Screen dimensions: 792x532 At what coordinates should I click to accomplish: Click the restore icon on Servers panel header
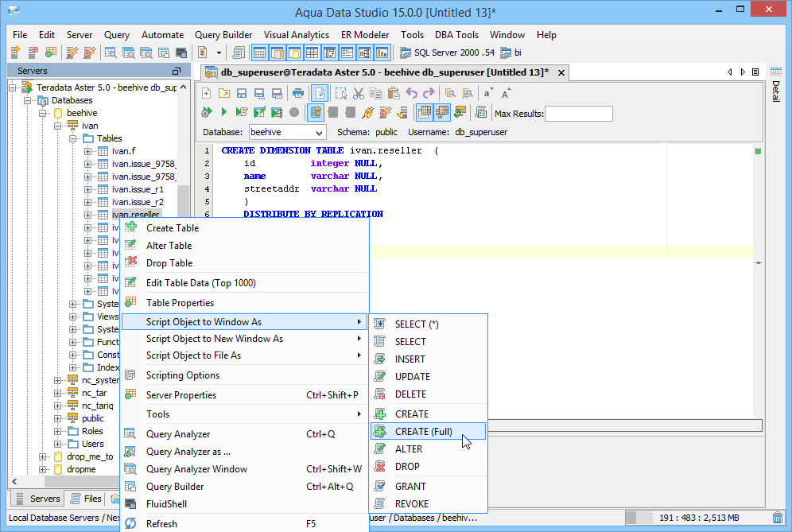(x=177, y=71)
